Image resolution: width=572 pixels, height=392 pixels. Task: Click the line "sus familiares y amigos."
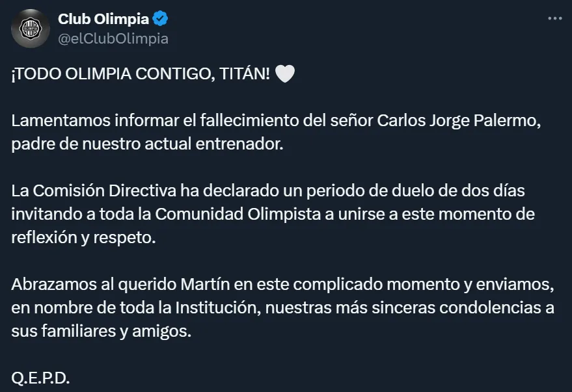(102, 331)
